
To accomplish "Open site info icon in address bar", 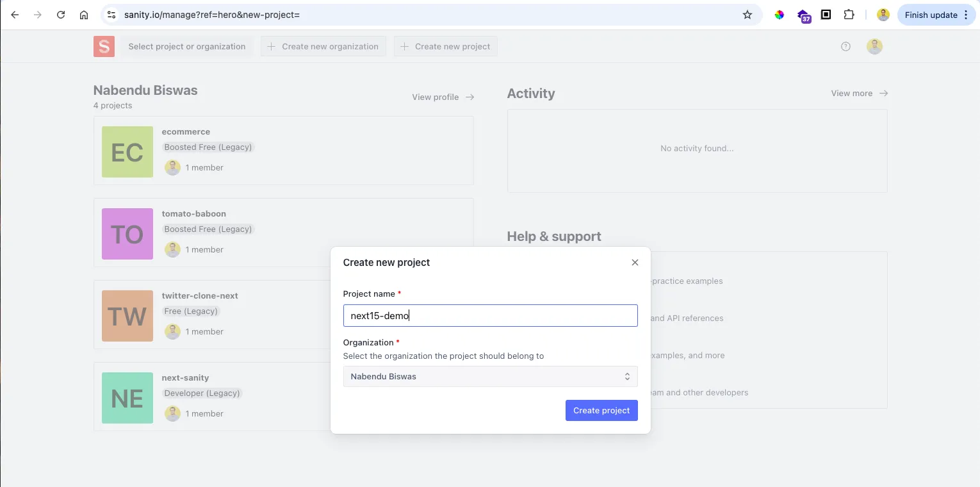I will [x=111, y=15].
